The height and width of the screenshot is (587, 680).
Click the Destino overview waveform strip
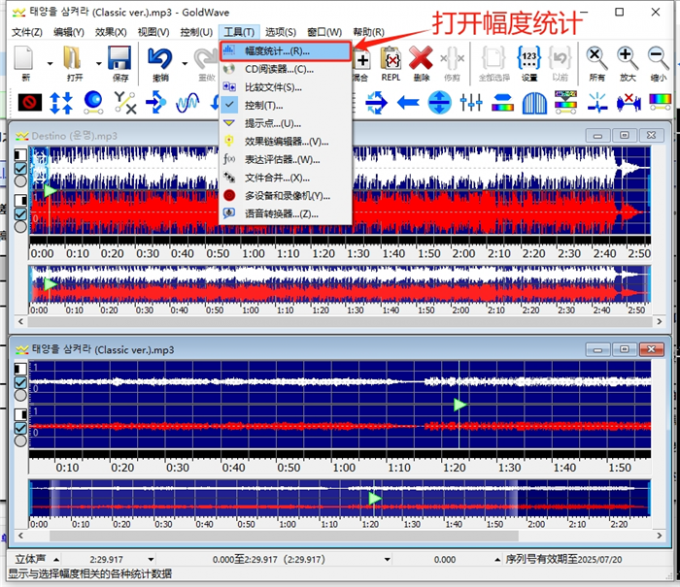[x=340, y=284]
